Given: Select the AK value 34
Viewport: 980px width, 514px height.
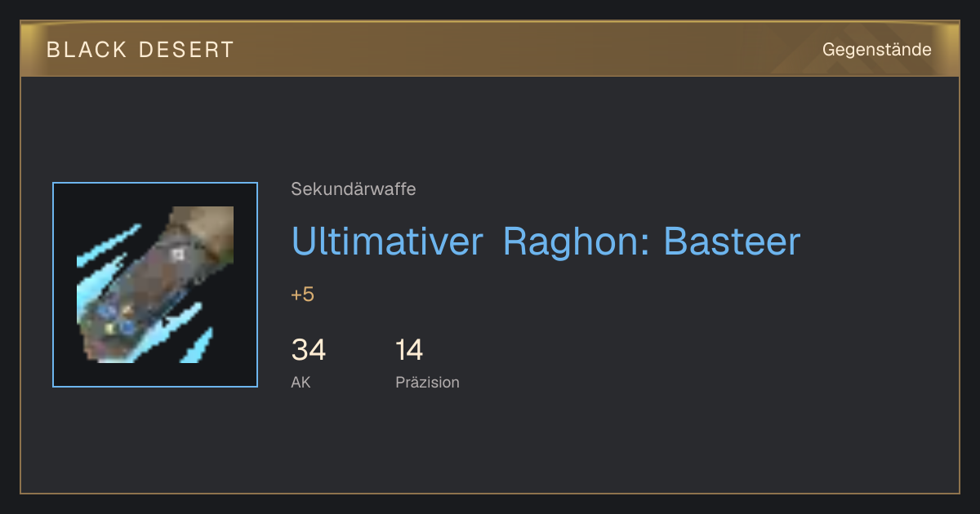Looking at the screenshot, I should point(309,350).
